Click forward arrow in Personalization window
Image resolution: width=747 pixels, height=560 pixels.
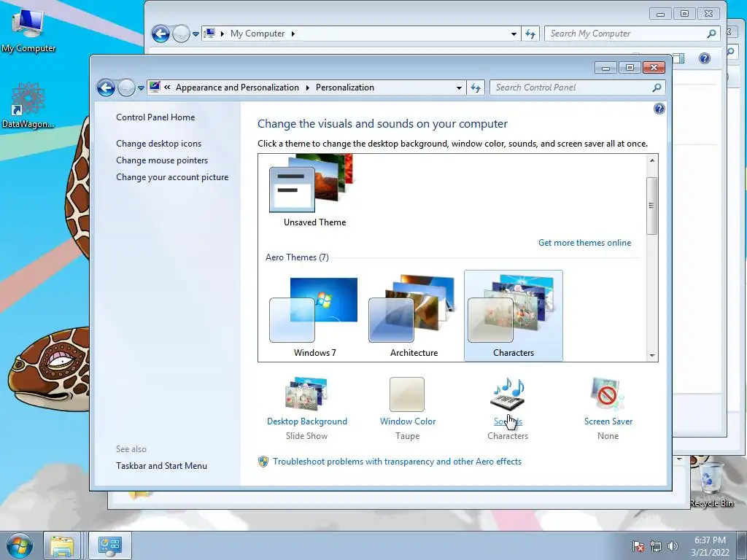tap(126, 87)
